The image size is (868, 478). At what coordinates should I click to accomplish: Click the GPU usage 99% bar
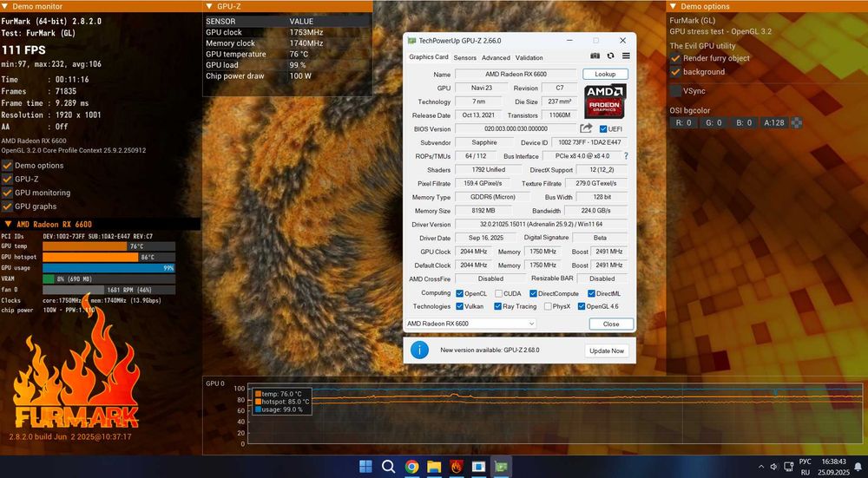(x=109, y=268)
